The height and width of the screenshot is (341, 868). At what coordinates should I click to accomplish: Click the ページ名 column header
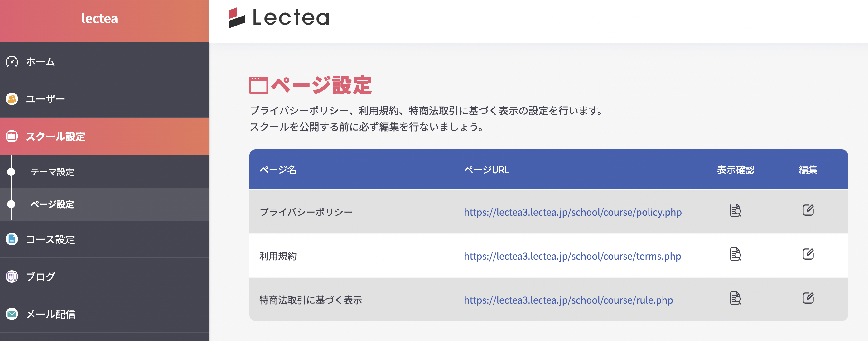(278, 170)
